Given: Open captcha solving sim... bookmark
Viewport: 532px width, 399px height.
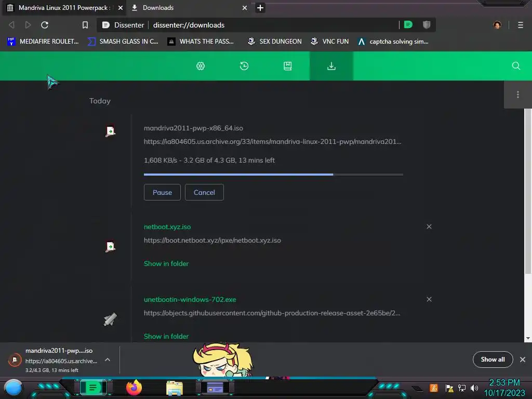Looking at the screenshot, I should (x=393, y=42).
